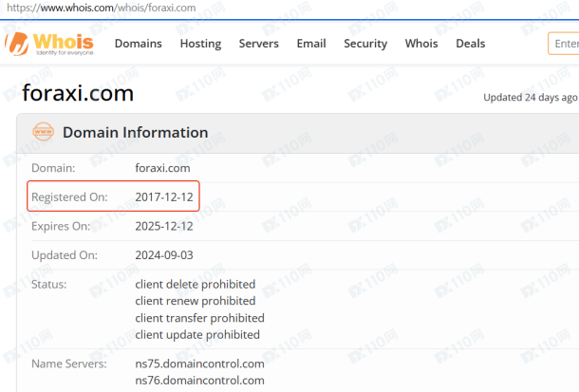Focus the domain search input field

[564, 44]
